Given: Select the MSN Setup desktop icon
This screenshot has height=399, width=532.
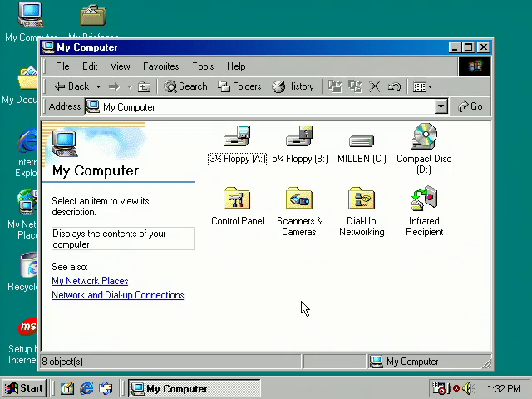Looking at the screenshot, I should (x=27, y=327).
